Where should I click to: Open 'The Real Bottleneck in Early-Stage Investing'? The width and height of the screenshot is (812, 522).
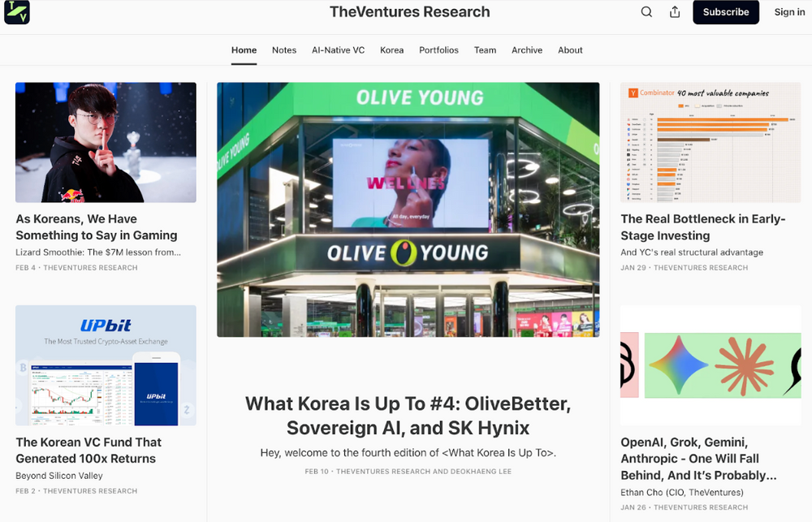point(703,226)
